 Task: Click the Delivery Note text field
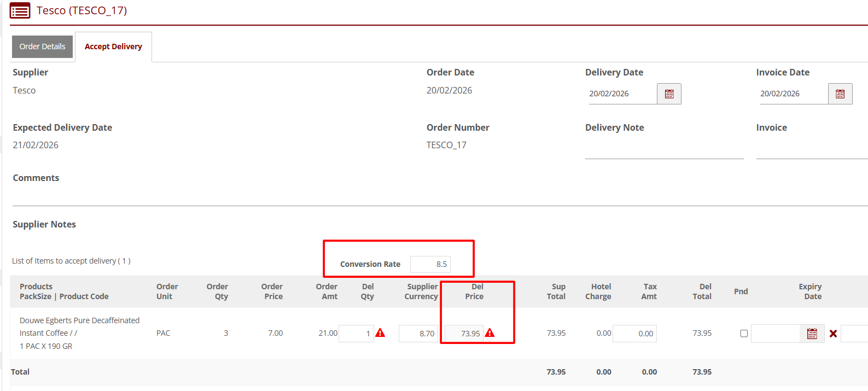tap(664, 150)
